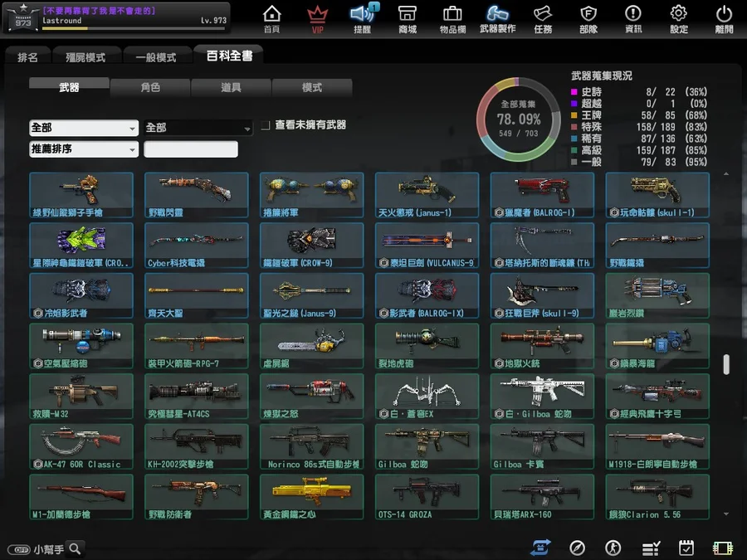Click the level 973 rank badge

coord(23,18)
